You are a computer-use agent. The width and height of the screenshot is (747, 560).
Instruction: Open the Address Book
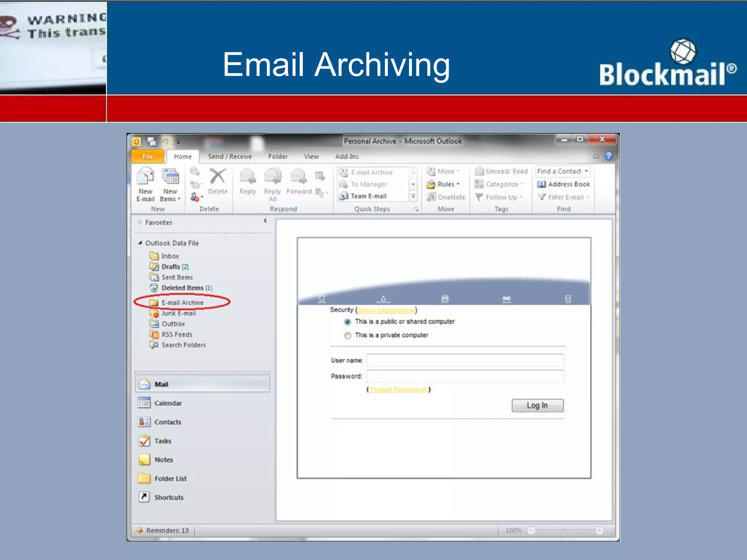tap(564, 184)
